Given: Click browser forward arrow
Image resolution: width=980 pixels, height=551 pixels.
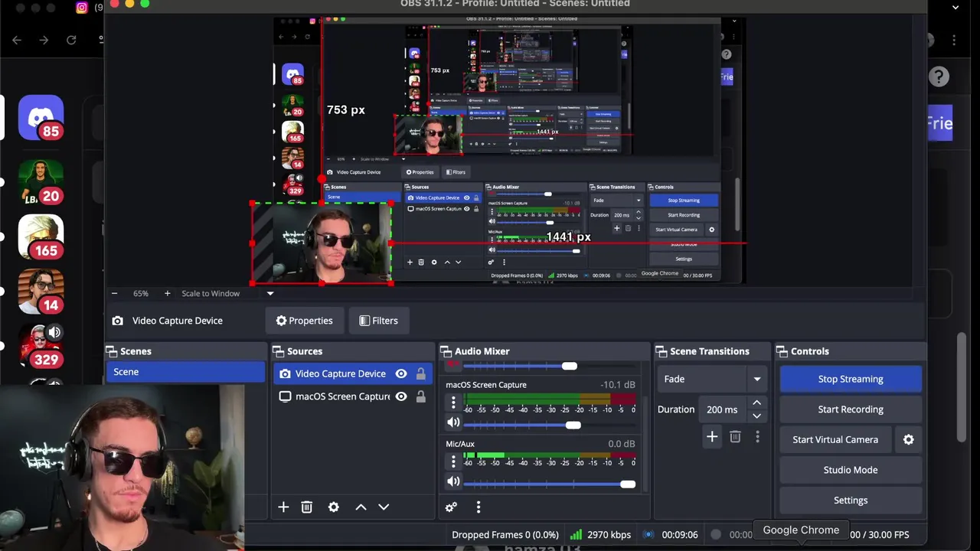Looking at the screenshot, I should (x=44, y=40).
